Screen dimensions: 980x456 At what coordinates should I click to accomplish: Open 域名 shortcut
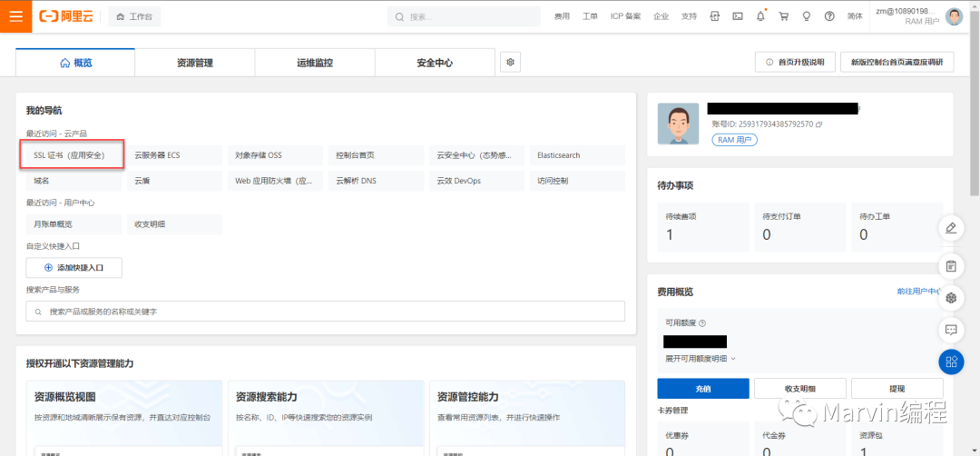point(73,181)
